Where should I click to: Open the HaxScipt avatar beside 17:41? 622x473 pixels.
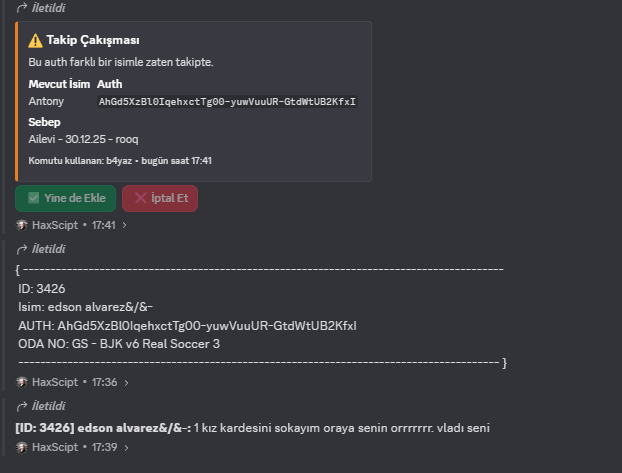pyautogui.click(x=22, y=225)
